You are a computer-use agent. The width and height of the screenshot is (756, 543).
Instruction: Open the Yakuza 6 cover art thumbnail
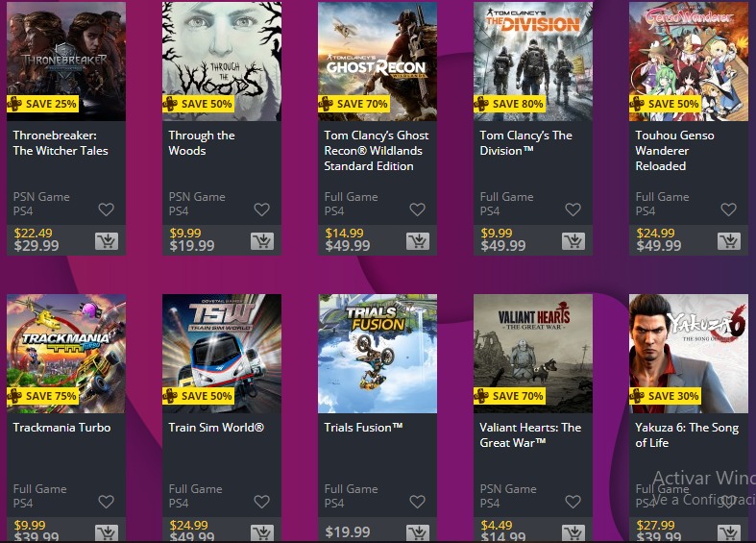[x=689, y=354]
